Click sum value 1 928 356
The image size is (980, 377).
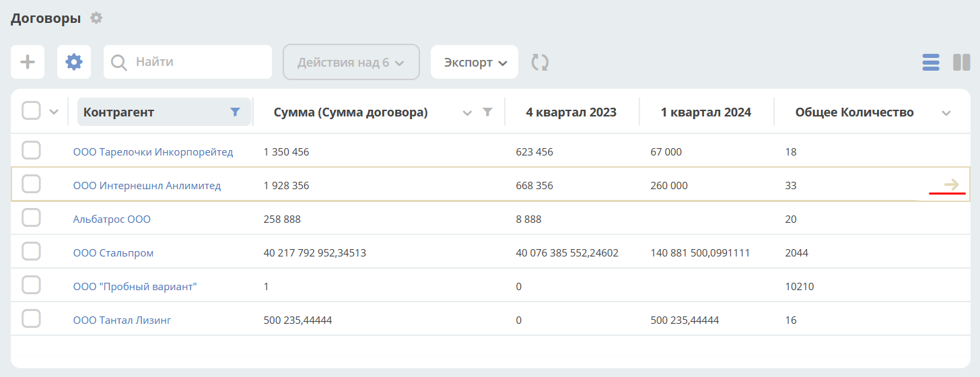287,186
